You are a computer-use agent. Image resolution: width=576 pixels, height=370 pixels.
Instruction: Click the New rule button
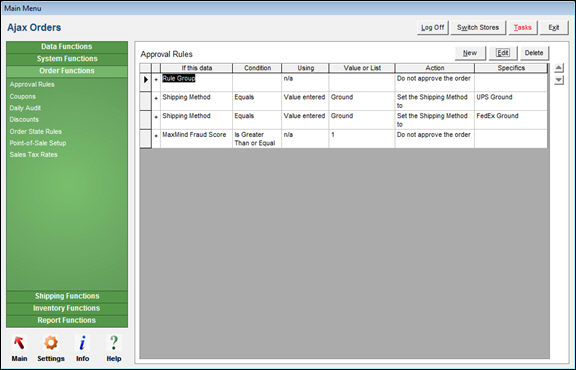coord(470,53)
